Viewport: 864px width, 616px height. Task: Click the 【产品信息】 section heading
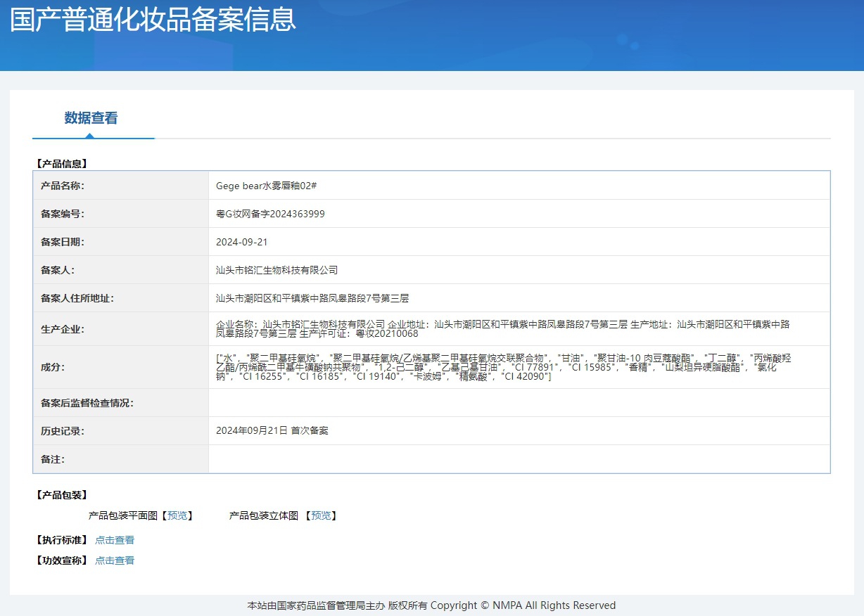61,164
